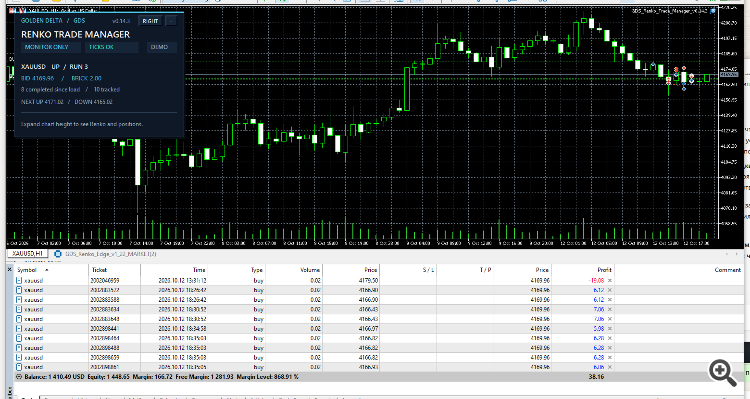The height and width of the screenshot is (399, 750).
Task: Open the GDS_Renko_Edge chart tab
Action: [x=110, y=254]
